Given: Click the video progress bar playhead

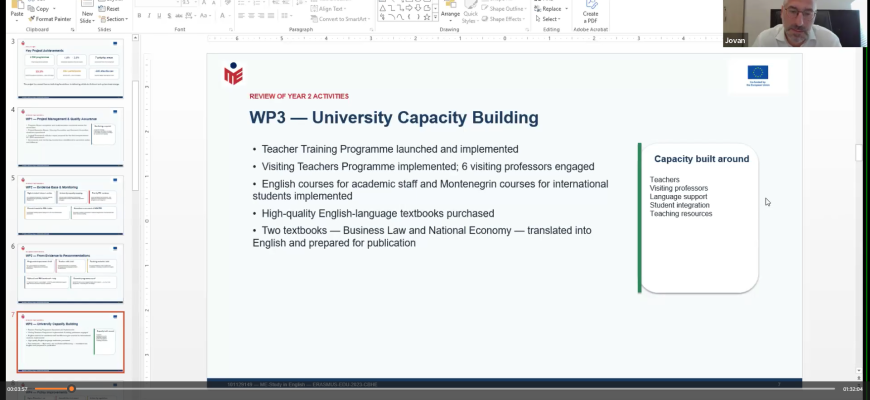Looking at the screenshot, I should [71, 389].
